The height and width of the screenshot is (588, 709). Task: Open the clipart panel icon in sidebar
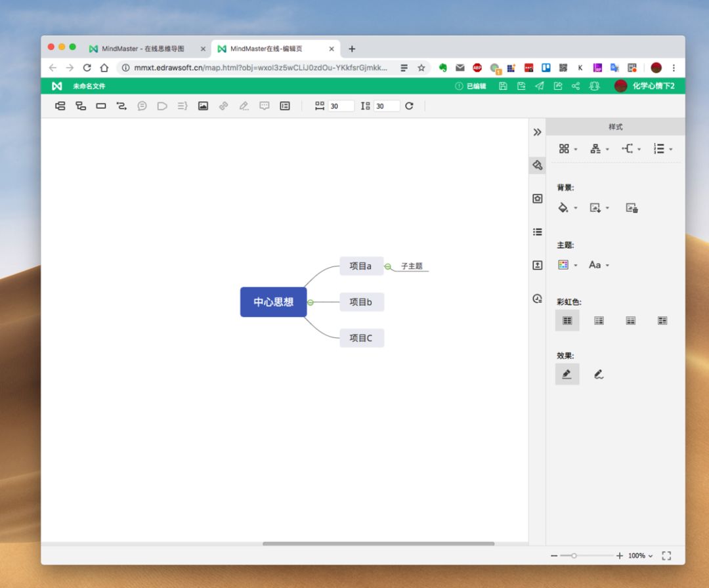[537, 198]
